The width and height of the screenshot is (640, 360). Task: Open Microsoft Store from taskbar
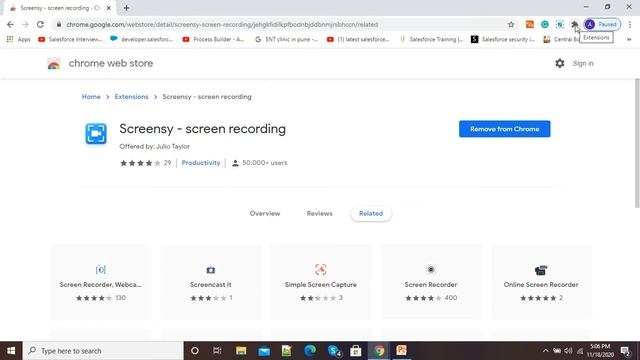click(x=356, y=351)
